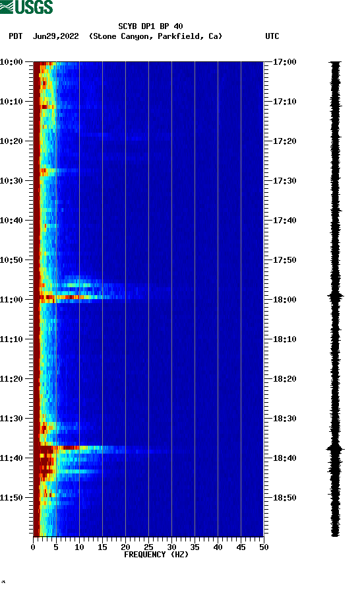Select the title text SCYB DP1 BP 40
This screenshot has height=589, width=364.
(150, 26)
